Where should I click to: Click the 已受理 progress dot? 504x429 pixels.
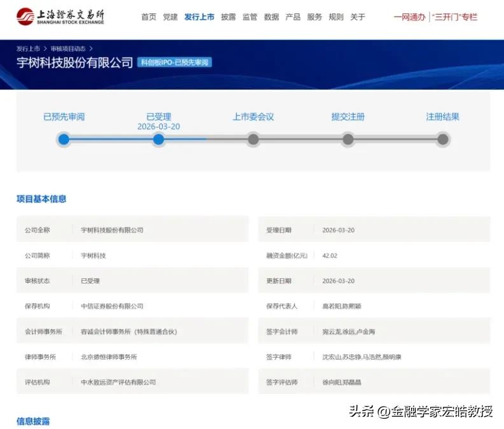tap(158, 139)
